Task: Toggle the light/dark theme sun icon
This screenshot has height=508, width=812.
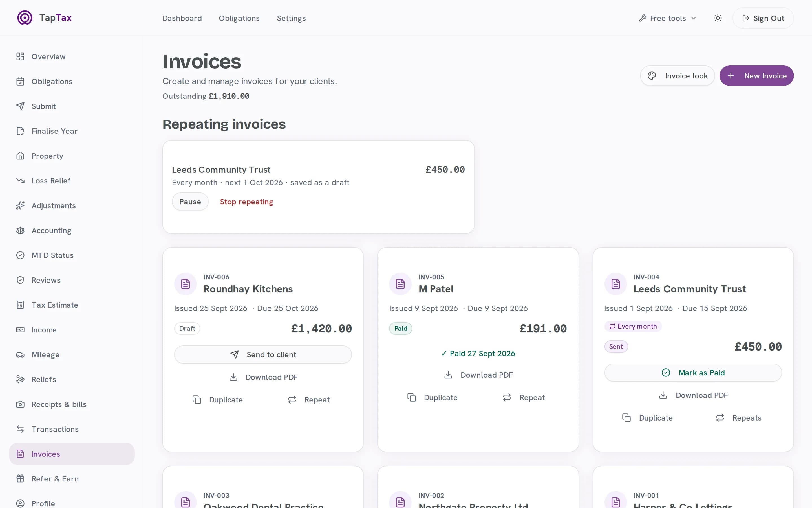Action: point(718,18)
